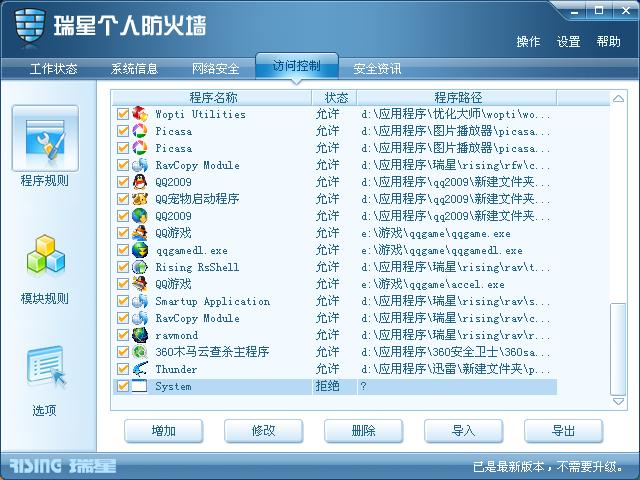Open the 操作 menu
The image size is (640, 480).
tap(528, 41)
